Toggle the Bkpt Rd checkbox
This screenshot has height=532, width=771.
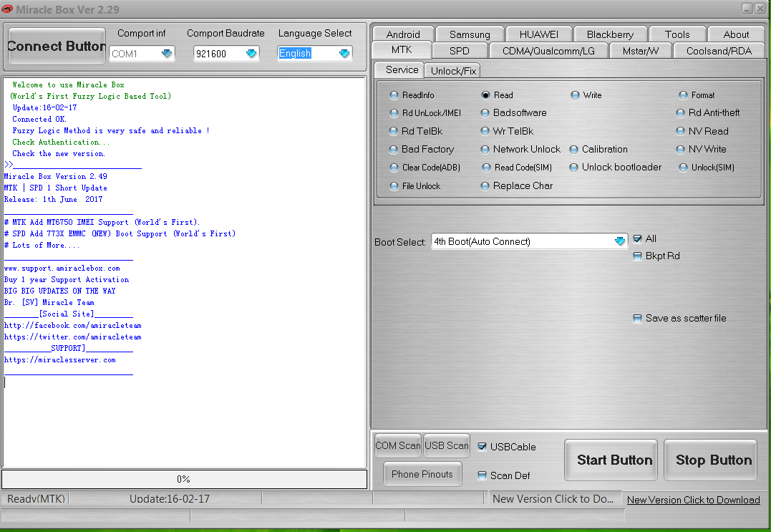coord(637,256)
